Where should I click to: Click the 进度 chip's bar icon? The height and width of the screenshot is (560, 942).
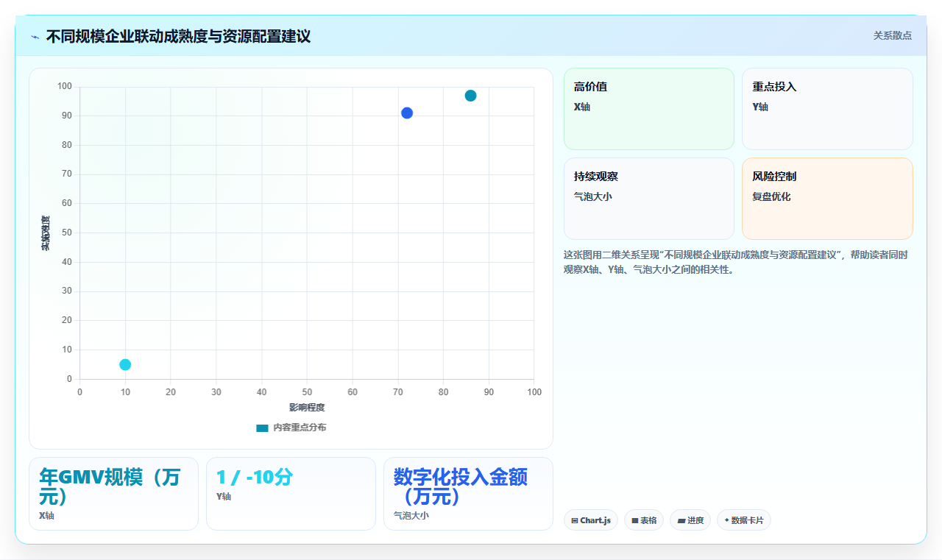681,521
